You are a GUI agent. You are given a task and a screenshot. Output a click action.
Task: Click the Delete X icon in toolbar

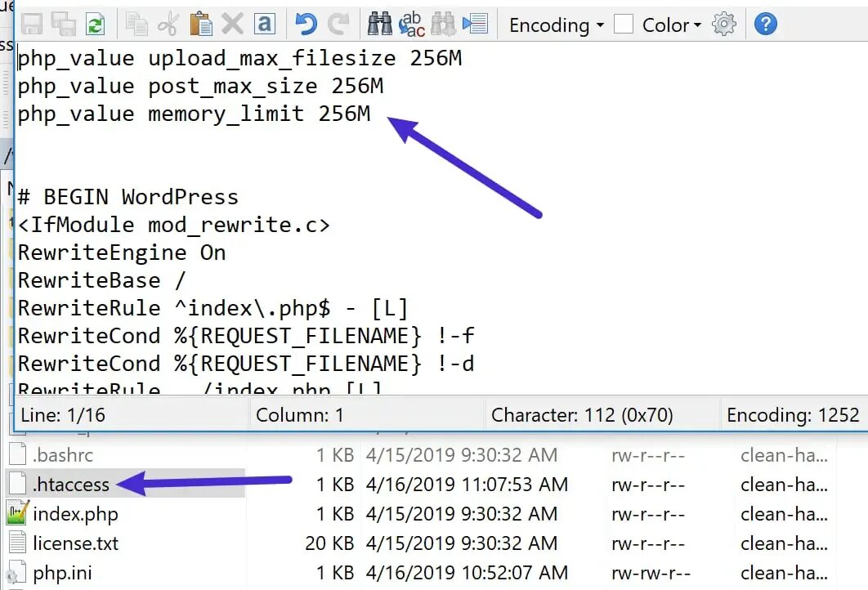click(232, 25)
